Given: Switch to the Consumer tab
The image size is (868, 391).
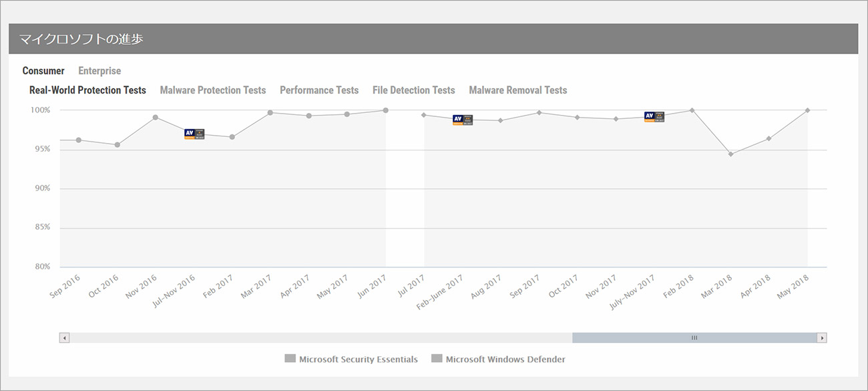Looking at the screenshot, I should pos(43,71).
